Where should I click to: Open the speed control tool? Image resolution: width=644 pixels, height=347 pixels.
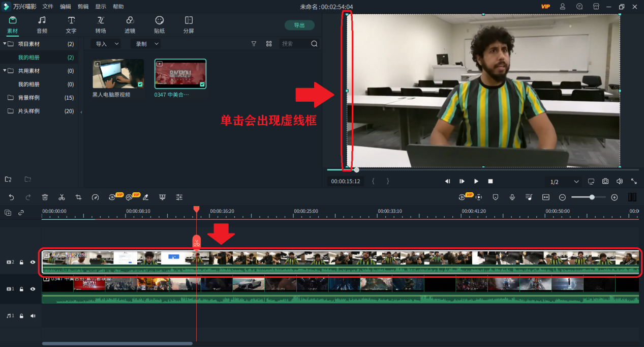95,197
